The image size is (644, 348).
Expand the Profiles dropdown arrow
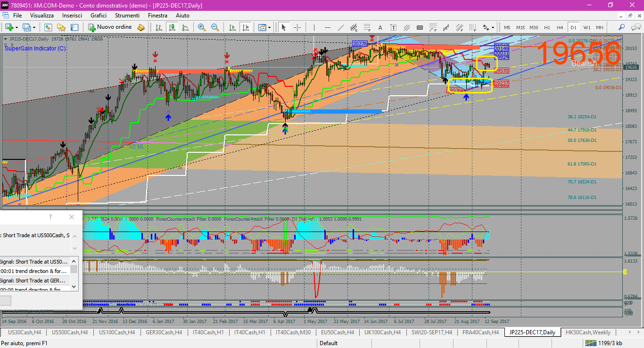coord(34,27)
